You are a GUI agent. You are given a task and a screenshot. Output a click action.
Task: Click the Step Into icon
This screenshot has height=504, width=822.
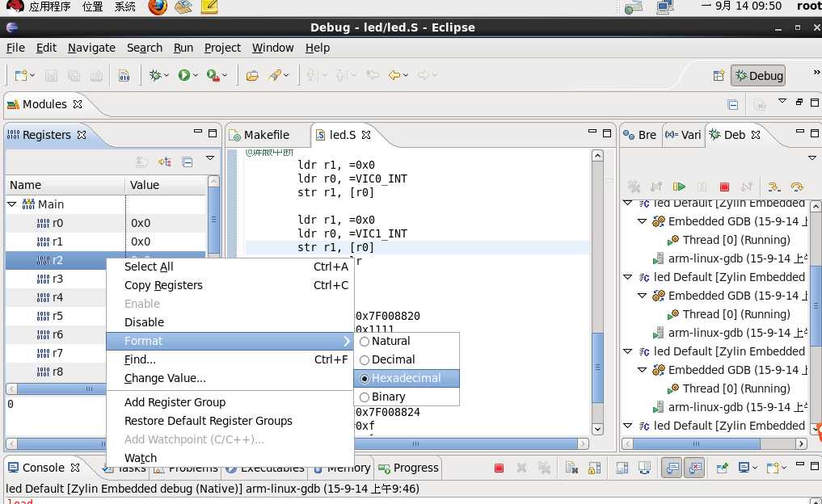click(x=774, y=187)
